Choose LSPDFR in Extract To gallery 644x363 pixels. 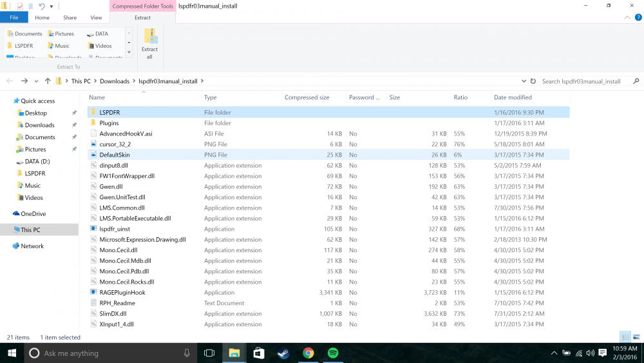pyautogui.click(x=20, y=46)
